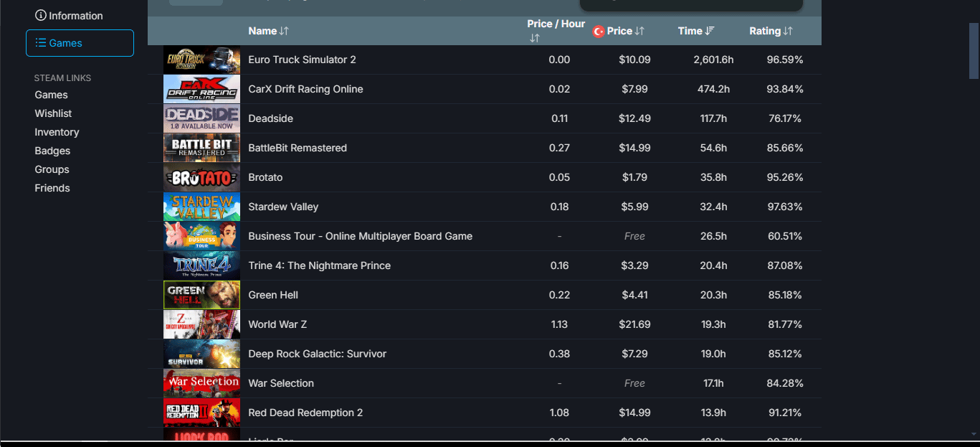Click Euro Truck Simulator 2 thumbnail
Viewport: 980px width, 447px height.
[x=201, y=60]
